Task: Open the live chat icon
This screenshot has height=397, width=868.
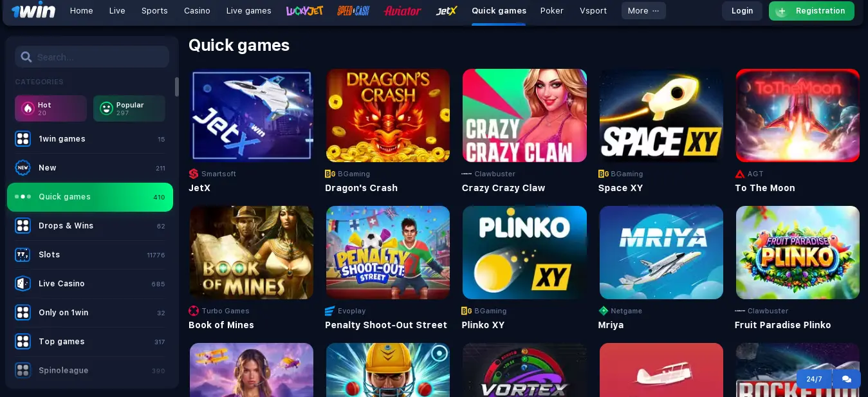Action: click(847, 379)
